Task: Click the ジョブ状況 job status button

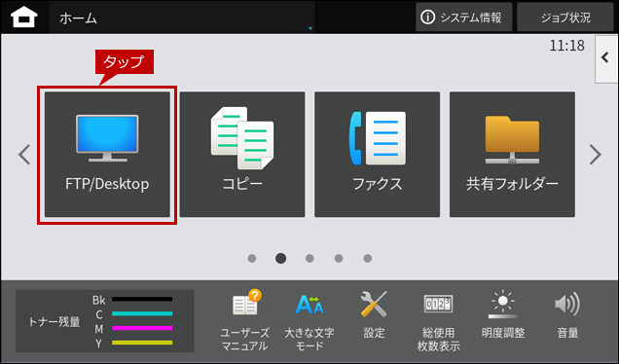Action: [565, 18]
